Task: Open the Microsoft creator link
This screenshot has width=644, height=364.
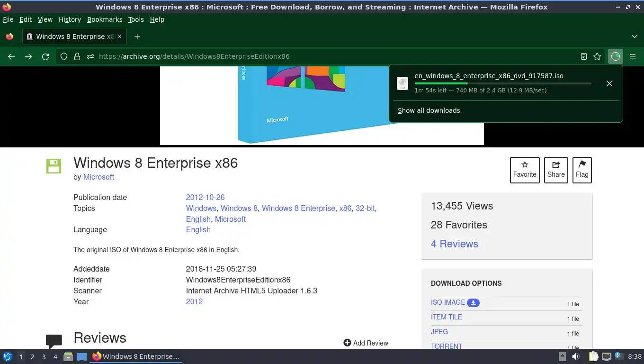Action: click(98, 177)
